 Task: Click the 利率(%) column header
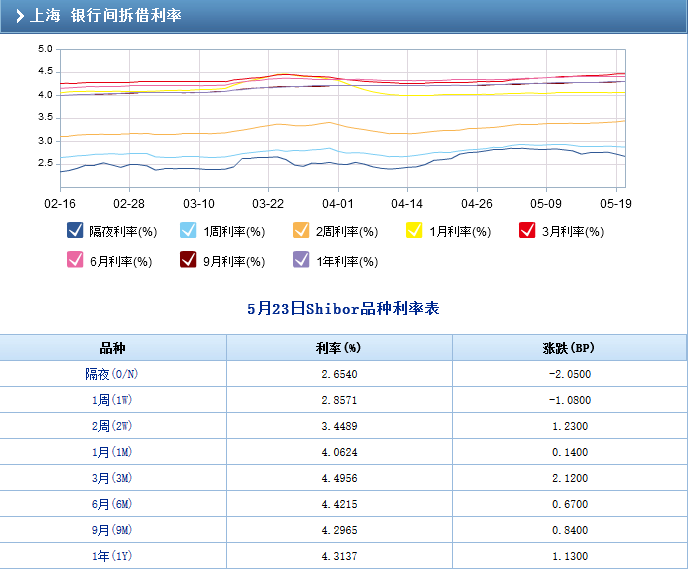click(x=338, y=348)
